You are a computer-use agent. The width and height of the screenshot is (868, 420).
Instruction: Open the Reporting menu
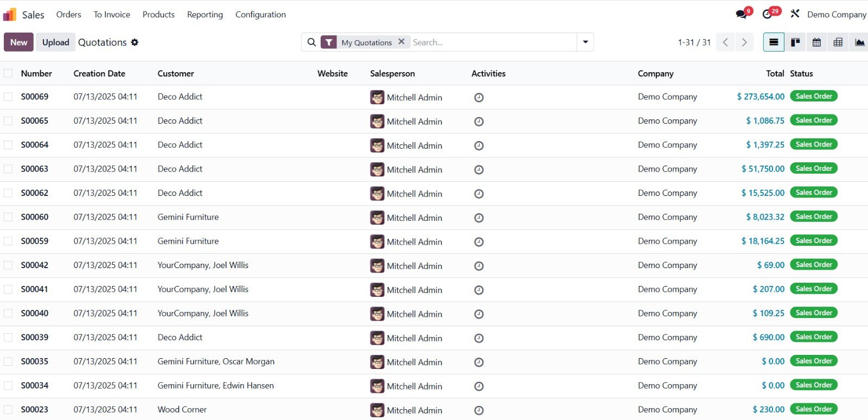coord(205,15)
